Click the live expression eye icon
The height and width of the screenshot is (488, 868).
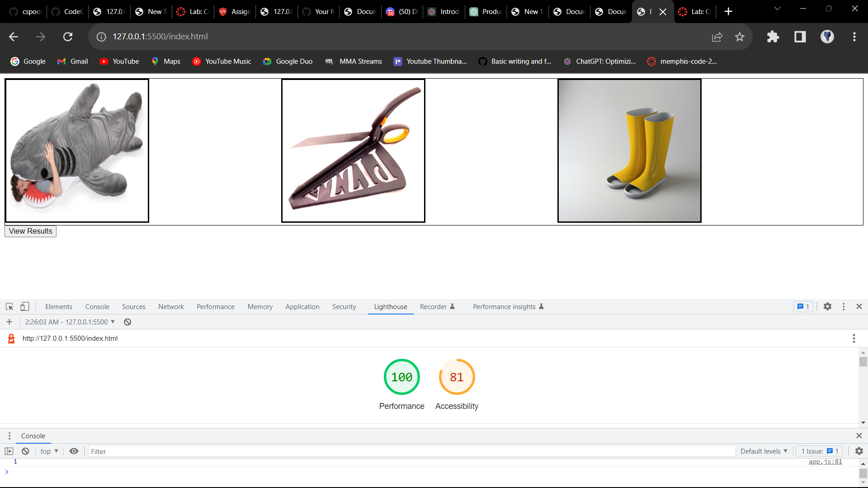(74, 451)
